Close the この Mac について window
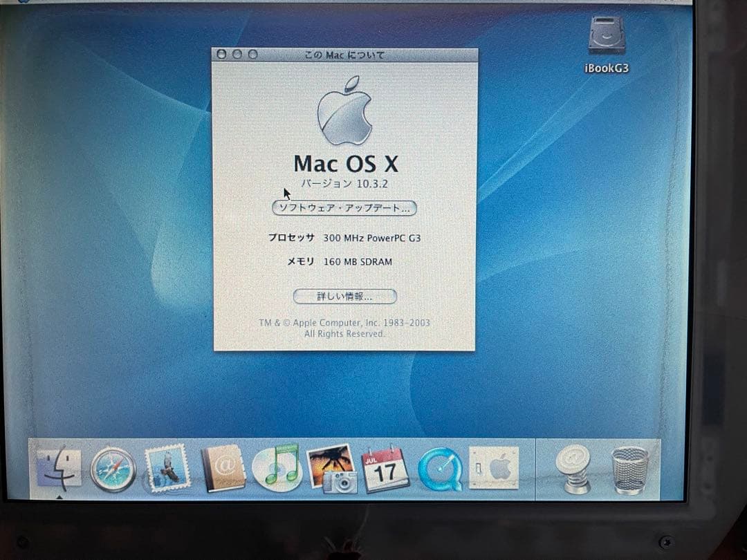 (221, 55)
